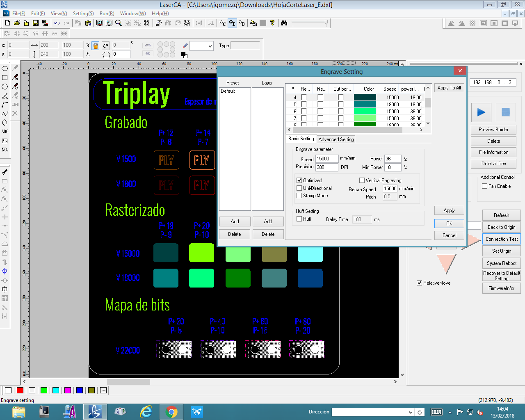Select the blue crosshair origin tool
The height and width of the screenshot is (420, 525).
click(x=5, y=271)
